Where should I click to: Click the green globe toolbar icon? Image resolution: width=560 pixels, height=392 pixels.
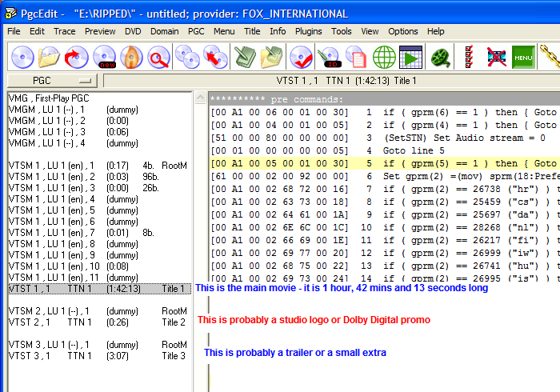[384, 58]
